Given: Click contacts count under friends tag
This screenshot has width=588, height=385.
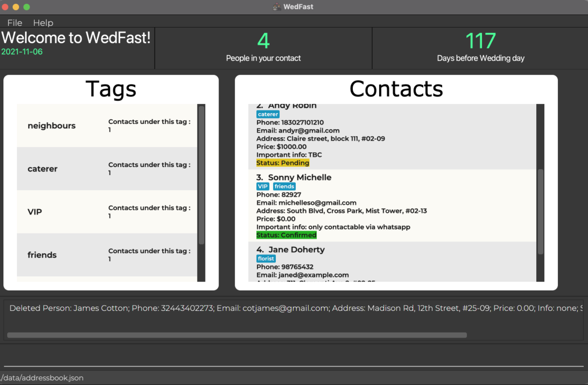Looking at the screenshot, I should tap(149, 255).
